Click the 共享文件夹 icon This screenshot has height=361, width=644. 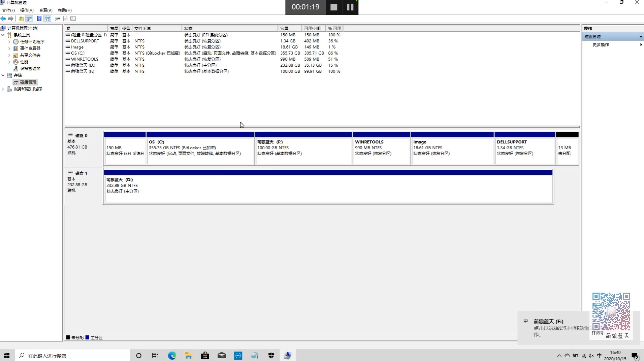(x=16, y=55)
